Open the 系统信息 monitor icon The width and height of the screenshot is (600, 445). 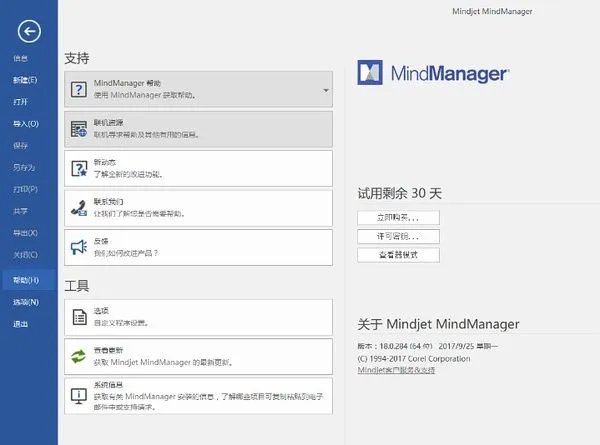click(x=79, y=396)
